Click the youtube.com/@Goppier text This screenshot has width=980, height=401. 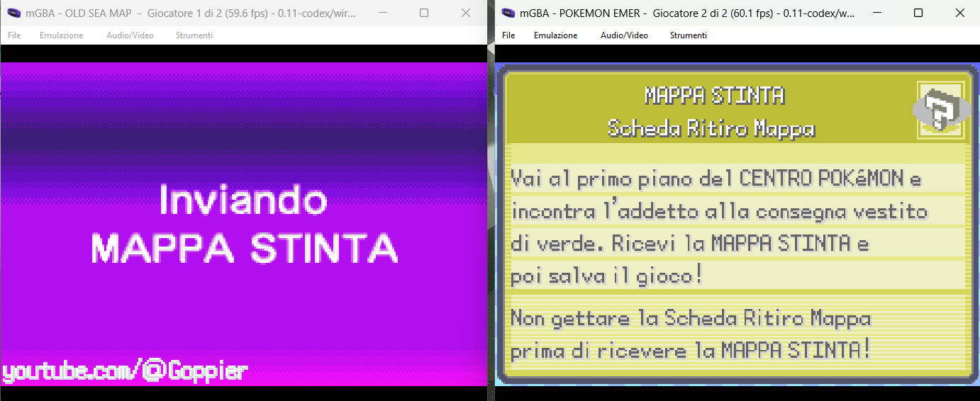[125, 371]
